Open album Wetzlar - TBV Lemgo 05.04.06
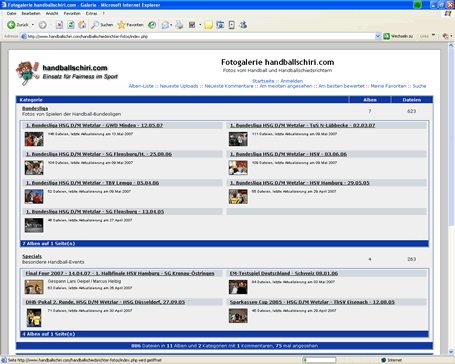 click(92, 183)
